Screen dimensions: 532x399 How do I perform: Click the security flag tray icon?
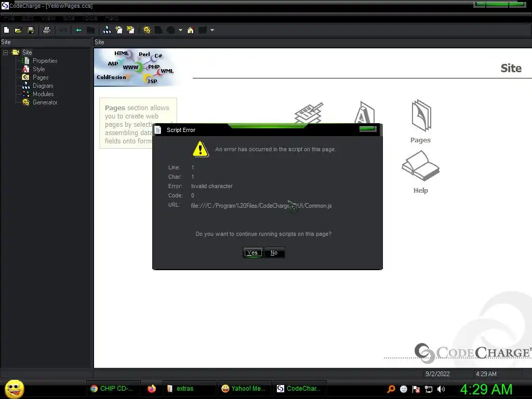[416, 389]
